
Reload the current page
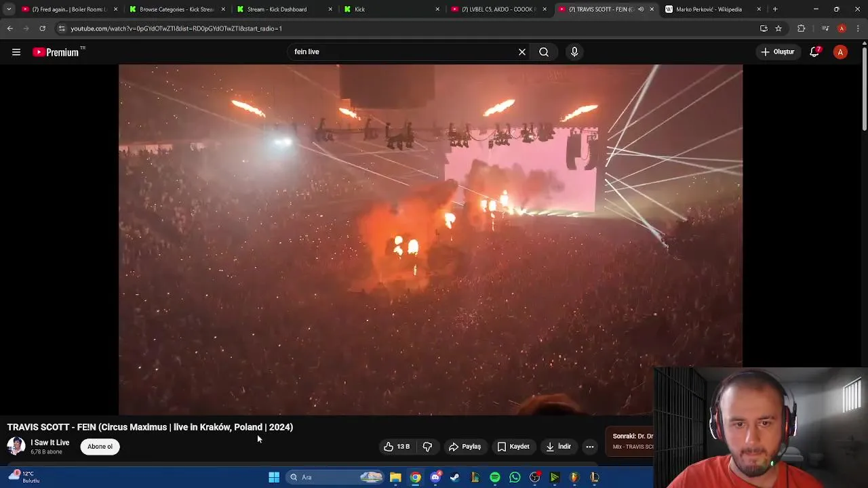coord(42,28)
